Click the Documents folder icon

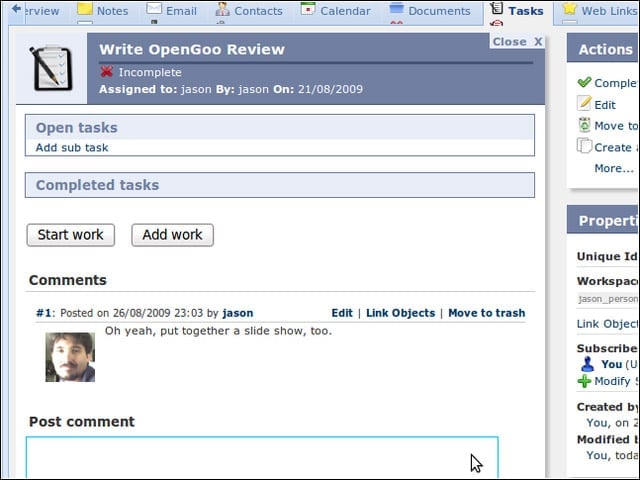coord(396,8)
